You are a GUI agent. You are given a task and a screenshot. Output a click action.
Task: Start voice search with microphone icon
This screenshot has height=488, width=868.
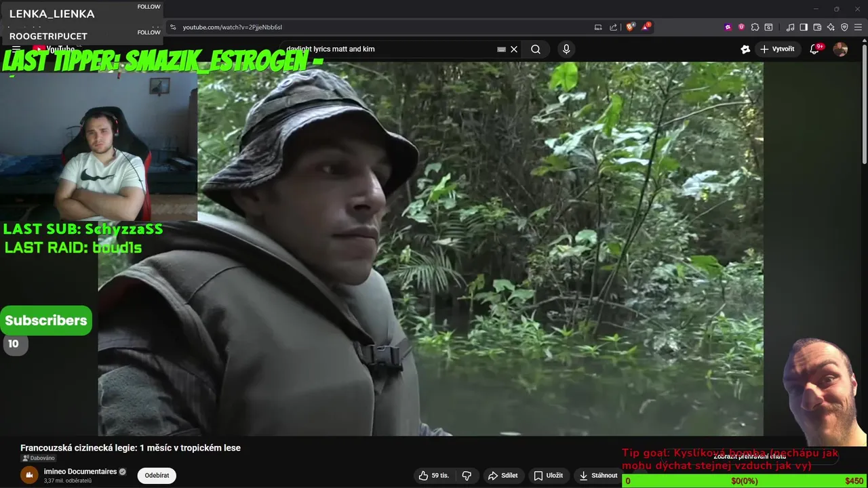coord(566,49)
